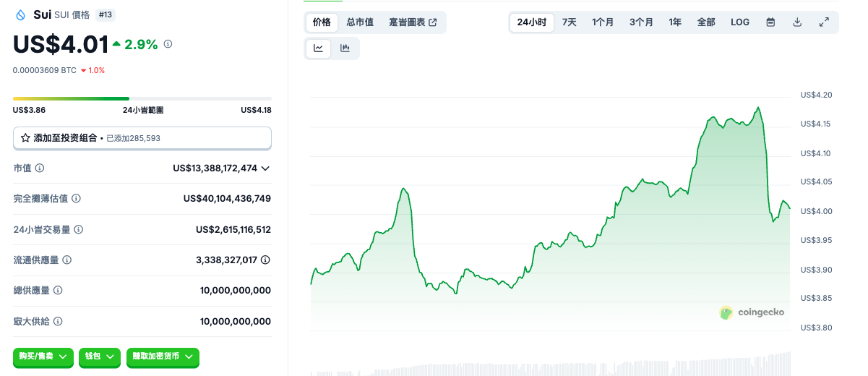This screenshot has width=868, height=376.
Task: Select 1个月 time range
Action: pyautogui.click(x=603, y=22)
